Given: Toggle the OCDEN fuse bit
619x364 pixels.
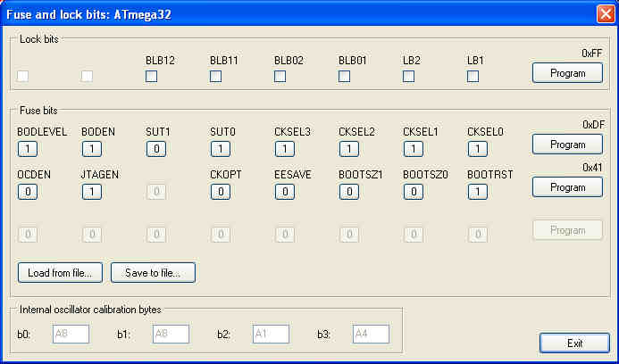Looking at the screenshot, I should [x=28, y=192].
